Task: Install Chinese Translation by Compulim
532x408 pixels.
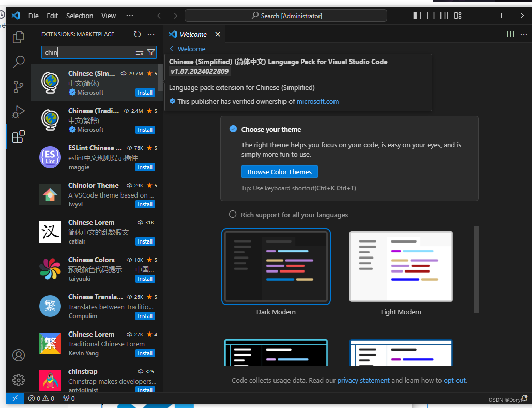Action: tap(145, 316)
